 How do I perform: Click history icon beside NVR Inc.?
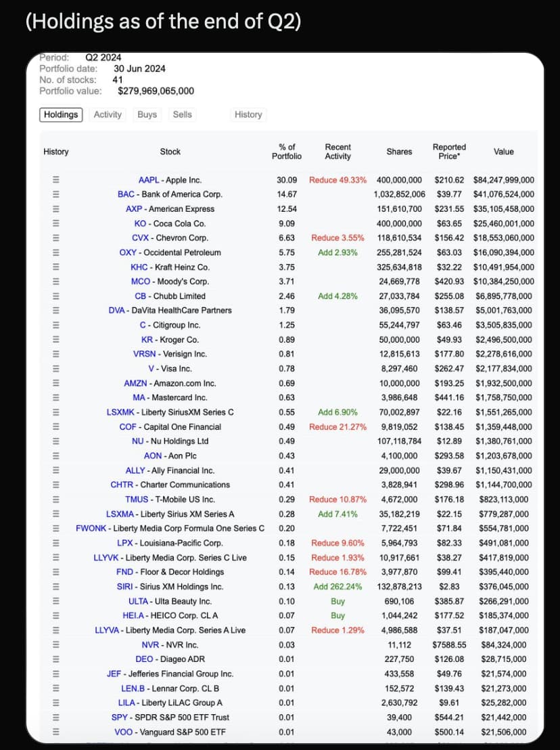(56, 645)
